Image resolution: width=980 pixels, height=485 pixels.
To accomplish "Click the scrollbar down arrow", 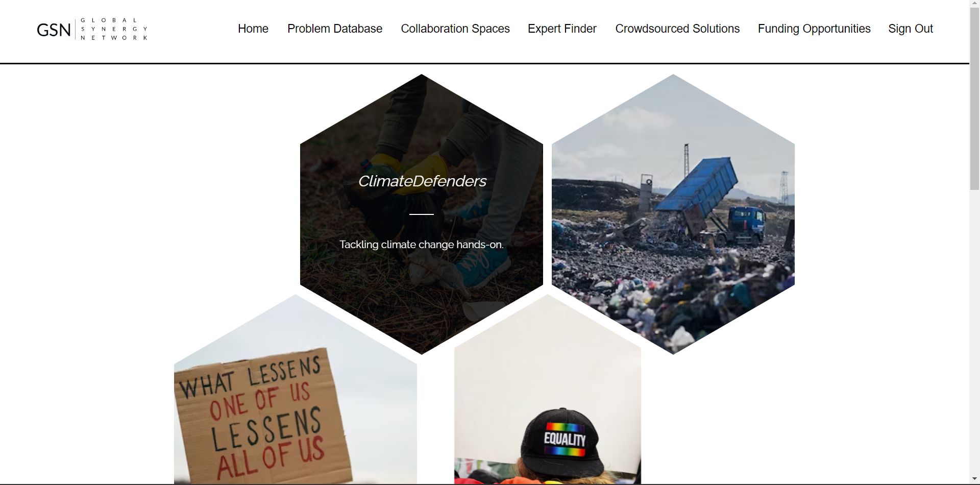I will tap(974, 479).
